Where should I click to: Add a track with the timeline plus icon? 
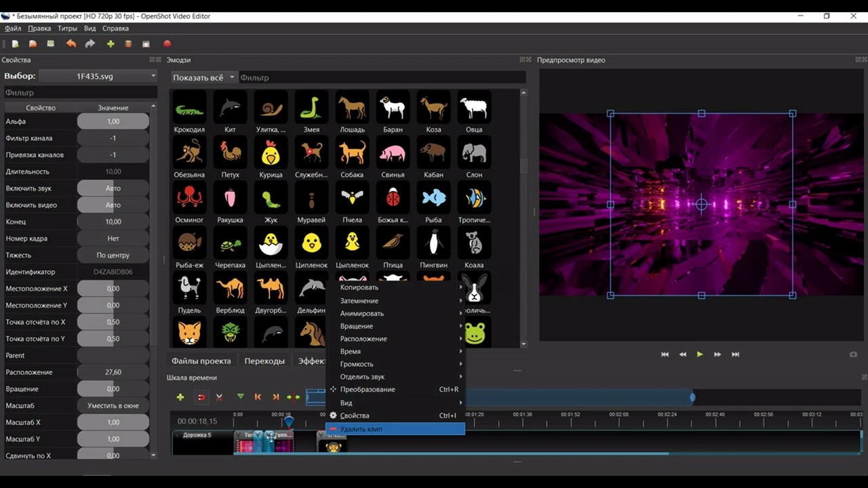[180, 397]
